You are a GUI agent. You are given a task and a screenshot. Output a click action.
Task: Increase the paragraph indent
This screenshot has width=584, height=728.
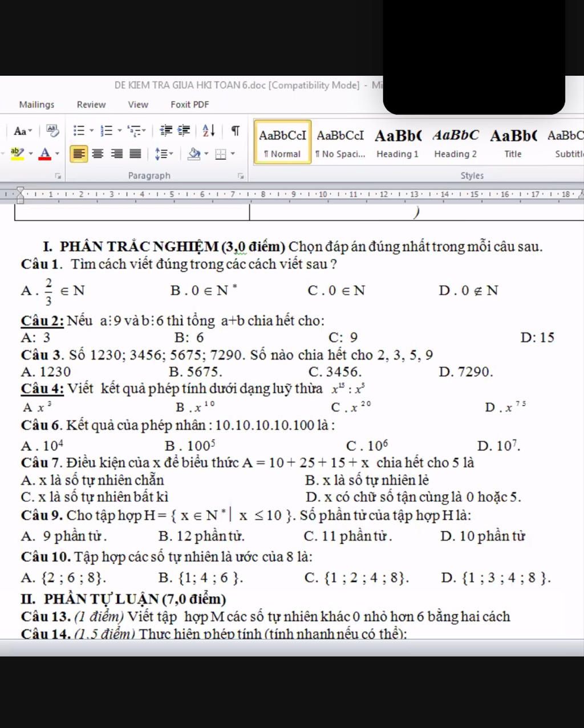click(184, 131)
